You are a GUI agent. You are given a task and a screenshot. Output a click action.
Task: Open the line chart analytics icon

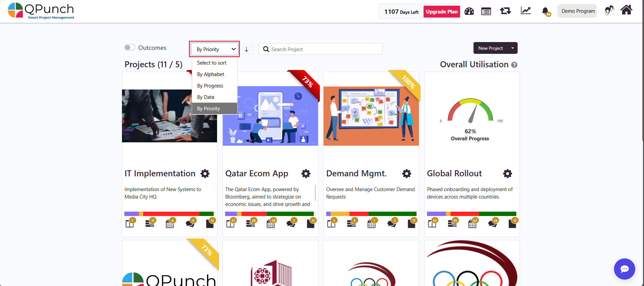[526, 11]
